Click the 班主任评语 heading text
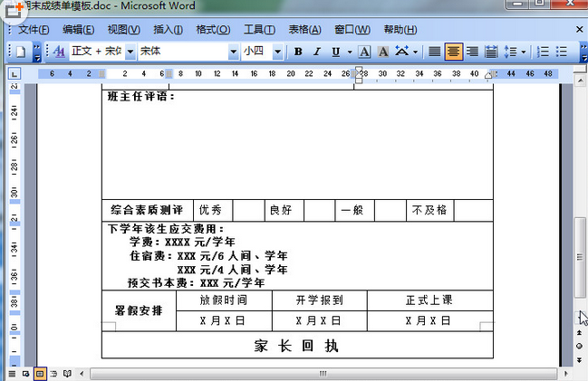 (x=141, y=96)
